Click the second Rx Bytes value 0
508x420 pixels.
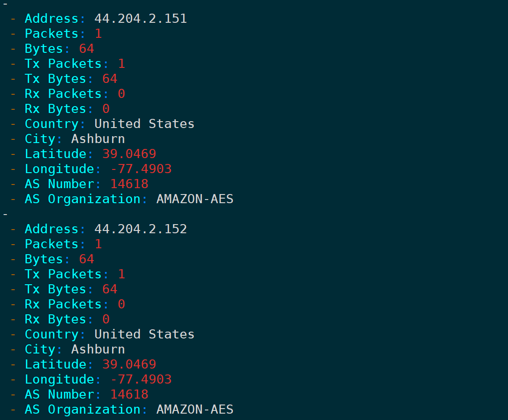pos(106,319)
